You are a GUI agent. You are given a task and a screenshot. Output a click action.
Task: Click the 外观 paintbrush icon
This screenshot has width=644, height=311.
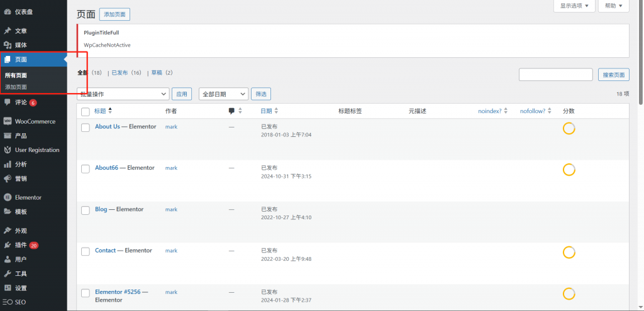(8, 231)
